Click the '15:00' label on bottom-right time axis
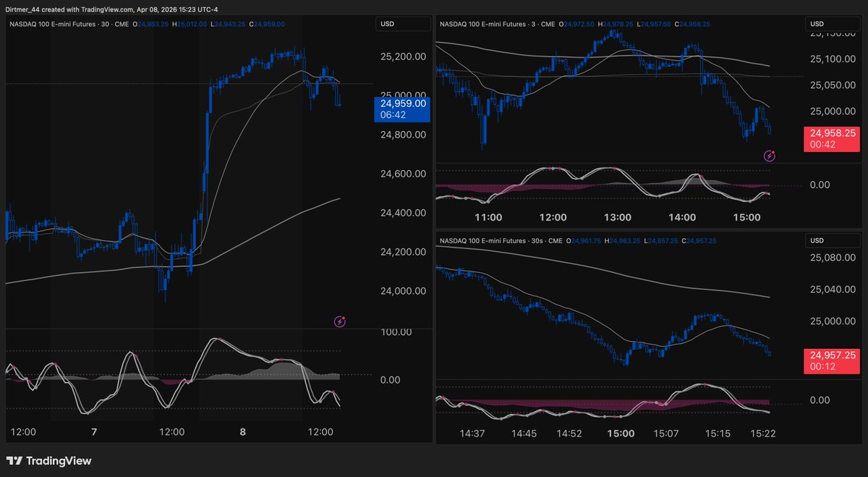 pyautogui.click(x=621, y=434)
